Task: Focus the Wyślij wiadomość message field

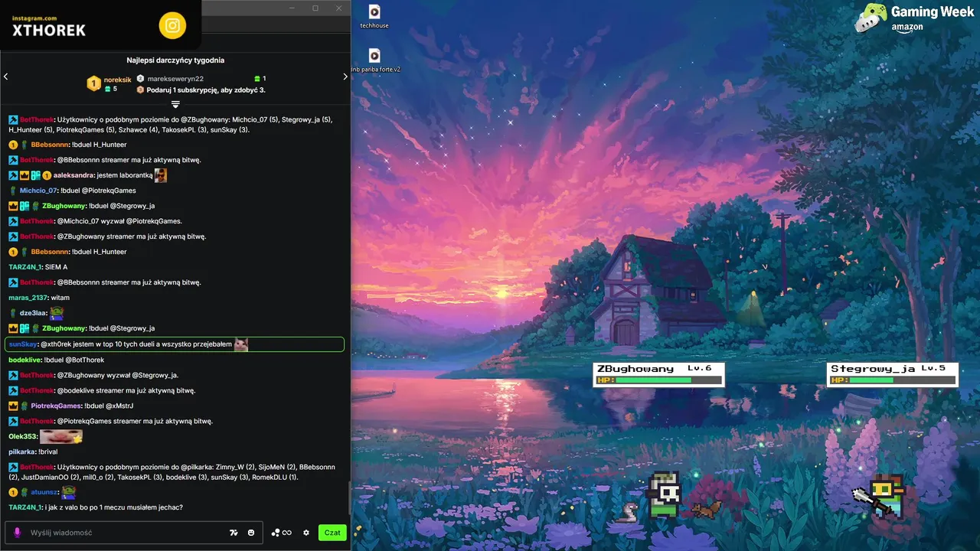Action: [x=135, y=533]
